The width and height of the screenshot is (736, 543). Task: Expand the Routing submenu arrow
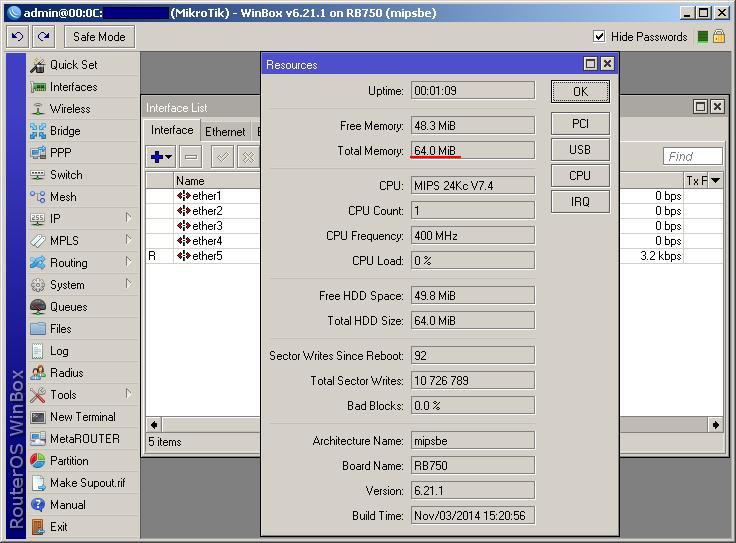(129, 261)
